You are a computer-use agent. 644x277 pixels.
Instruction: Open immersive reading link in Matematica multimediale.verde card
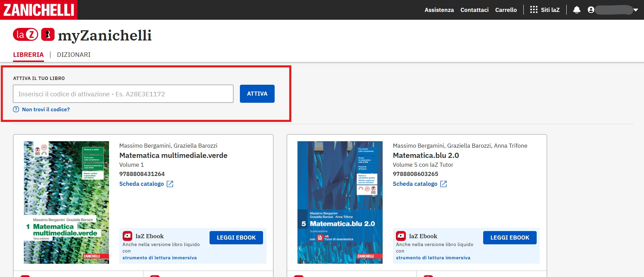[159, 258]
